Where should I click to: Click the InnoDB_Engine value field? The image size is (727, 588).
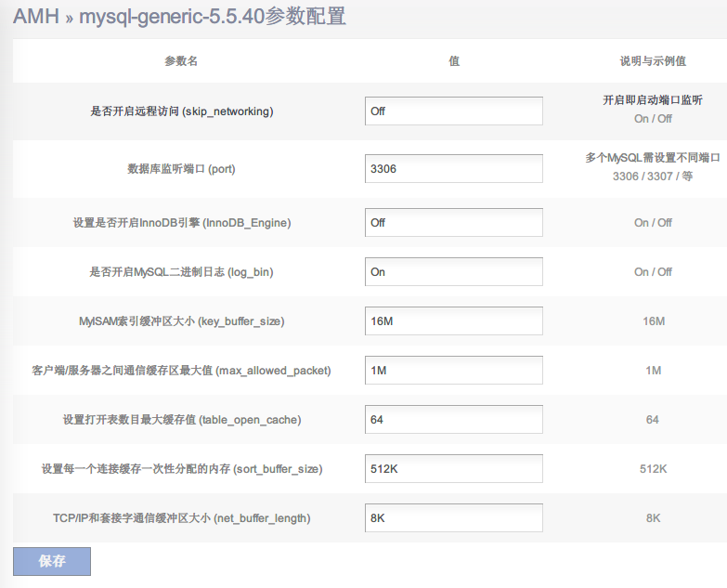click(x=453, y=223)
